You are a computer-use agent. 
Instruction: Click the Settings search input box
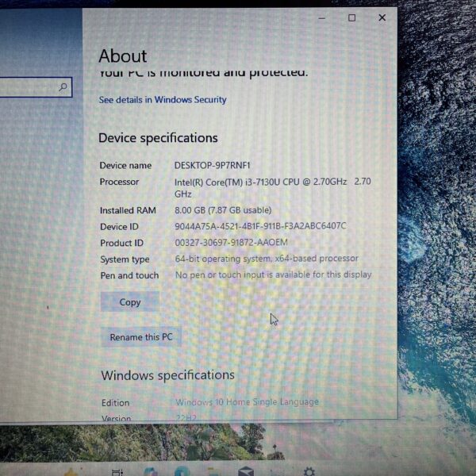click(36, 87)
